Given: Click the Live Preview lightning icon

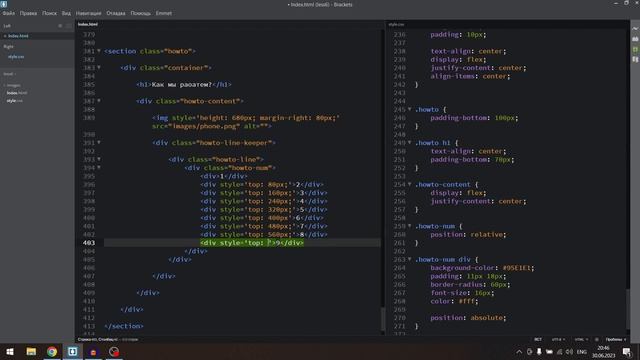Looking at the screenshot, I should coord(635,29).
